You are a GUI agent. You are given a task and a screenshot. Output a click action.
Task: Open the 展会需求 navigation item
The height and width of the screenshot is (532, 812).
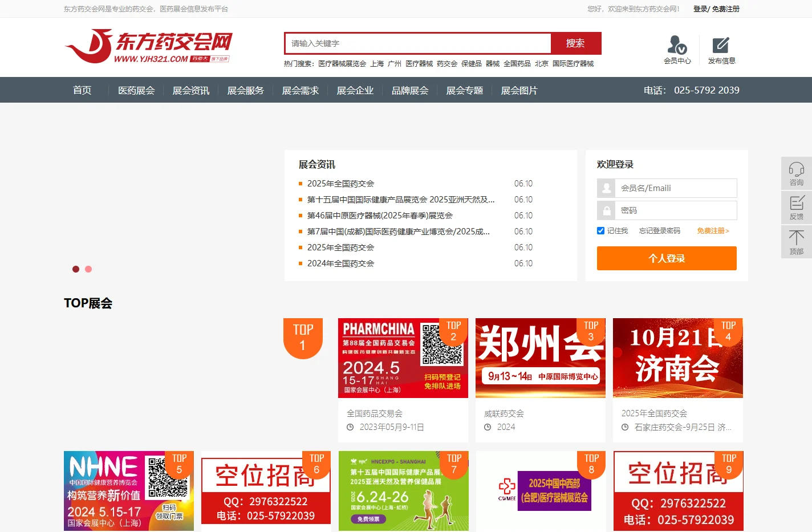point(301,90)
